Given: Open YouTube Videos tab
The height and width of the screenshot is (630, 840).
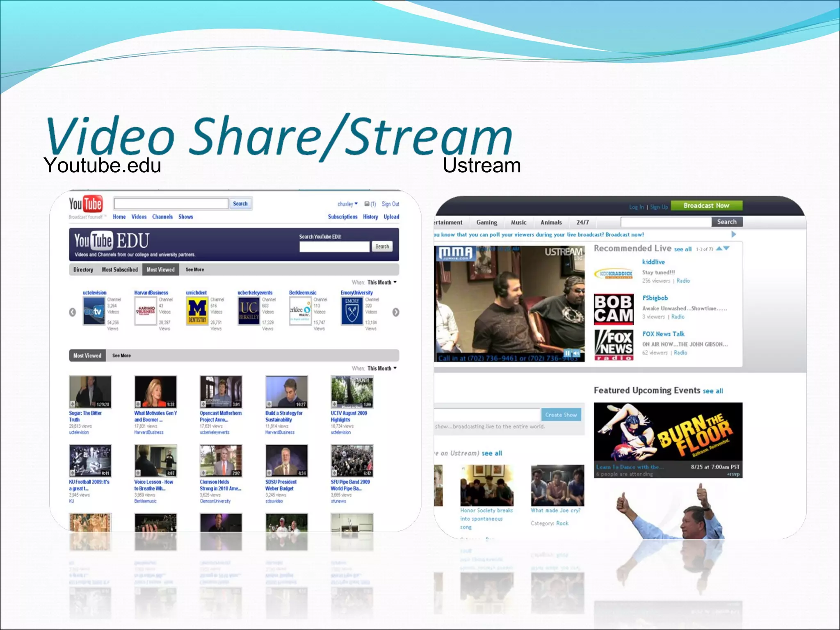Looking at the screenshot, I should (x=139, y=217).
